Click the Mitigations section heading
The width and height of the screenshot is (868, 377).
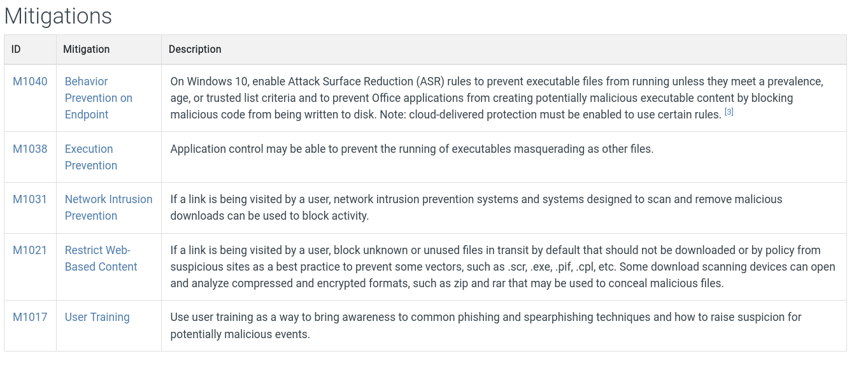58,16
